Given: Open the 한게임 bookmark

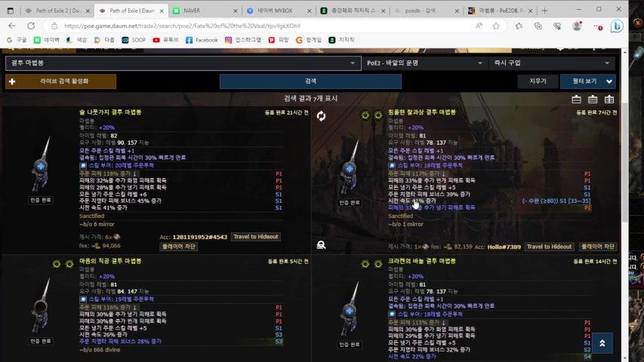Looking at the screenshot, I should pos(309,40).
